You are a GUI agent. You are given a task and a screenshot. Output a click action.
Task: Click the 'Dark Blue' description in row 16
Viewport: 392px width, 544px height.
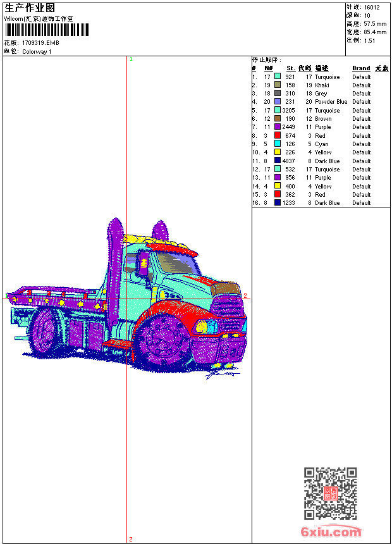click(327, 203)
